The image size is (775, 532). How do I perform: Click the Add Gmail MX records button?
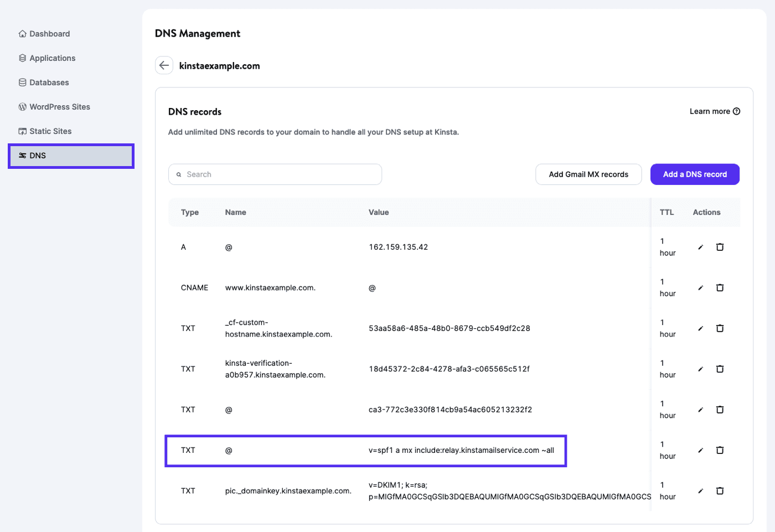[x=588, y=174]
